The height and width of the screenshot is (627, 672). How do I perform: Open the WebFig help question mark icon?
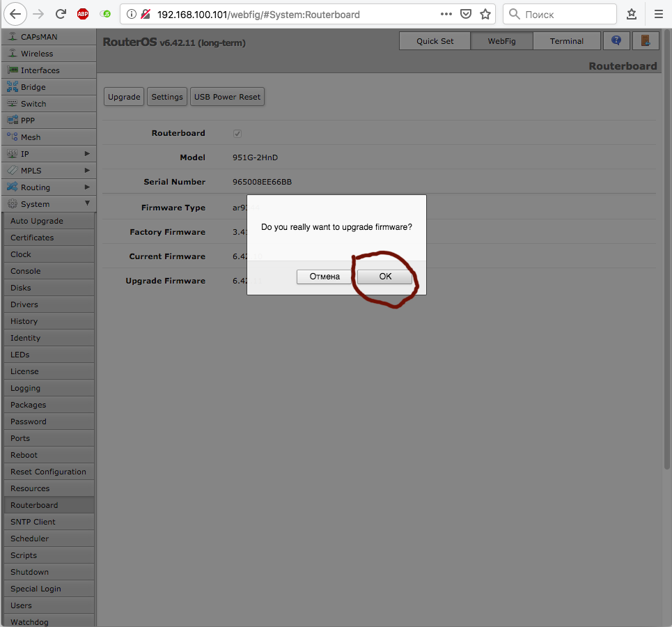616,40
